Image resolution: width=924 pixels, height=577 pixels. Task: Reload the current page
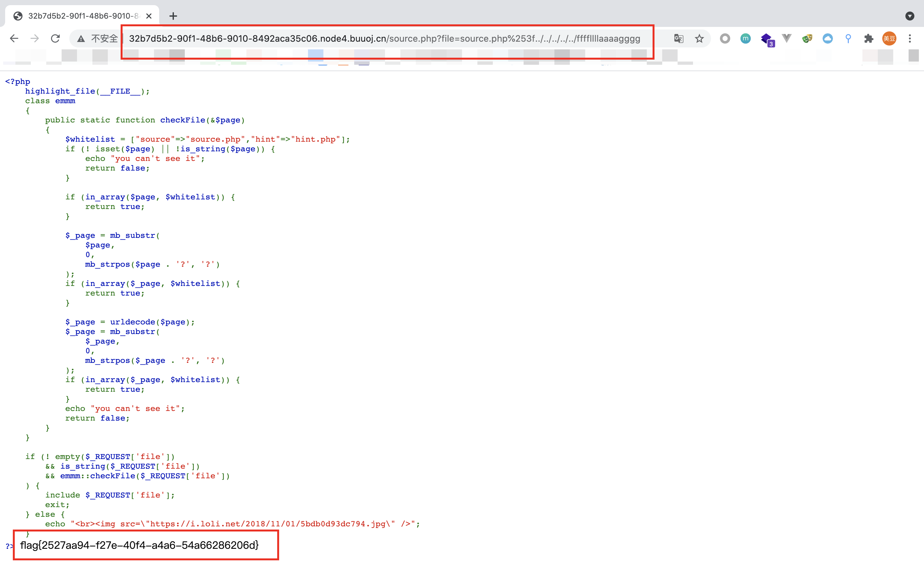56,38
